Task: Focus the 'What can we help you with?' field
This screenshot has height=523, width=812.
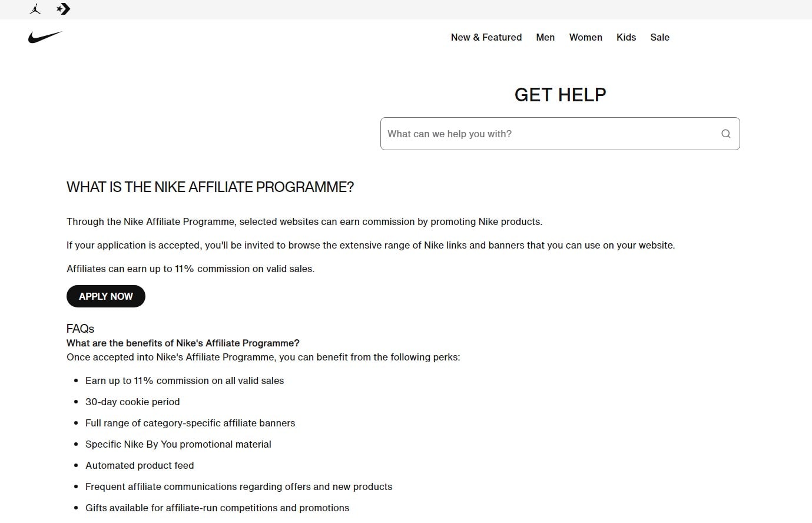Action: [548, 134]
